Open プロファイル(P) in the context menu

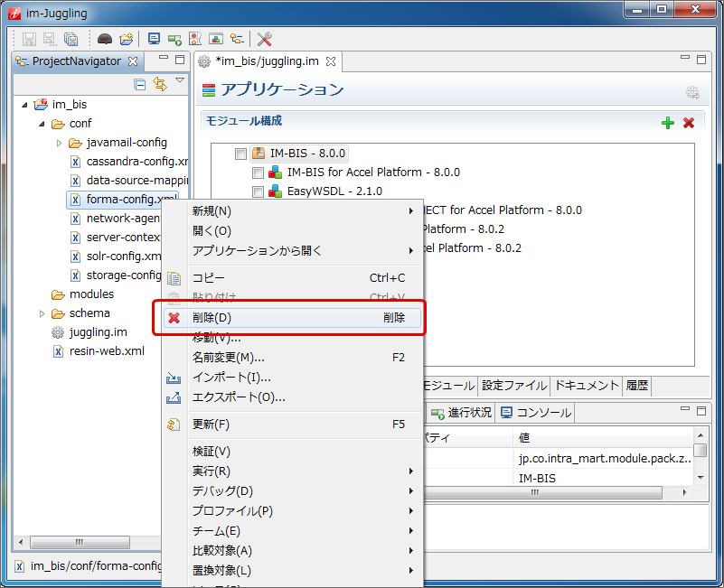pos(292,511)
